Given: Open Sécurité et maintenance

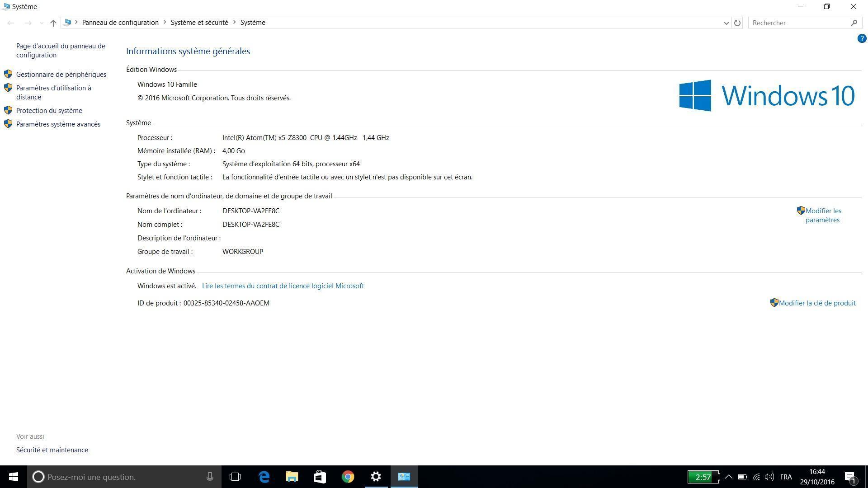Looking at the screenshot, I should point(52,450).
